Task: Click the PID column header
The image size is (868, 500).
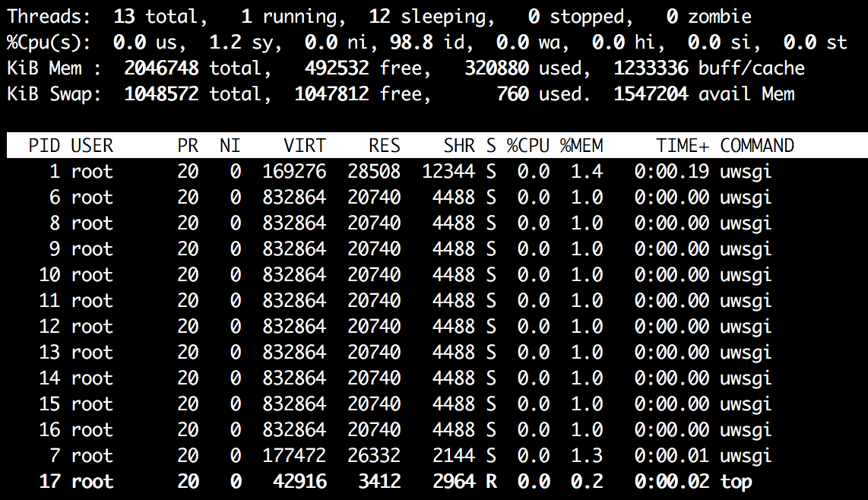Action: pyautogui.click(x=44, y=146)
